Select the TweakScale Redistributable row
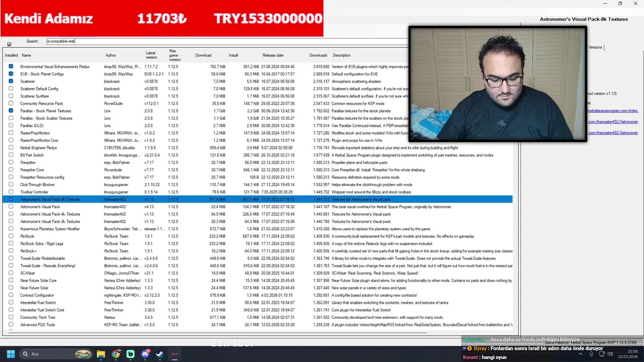The image size is (644, 362). tap(258, 258)
